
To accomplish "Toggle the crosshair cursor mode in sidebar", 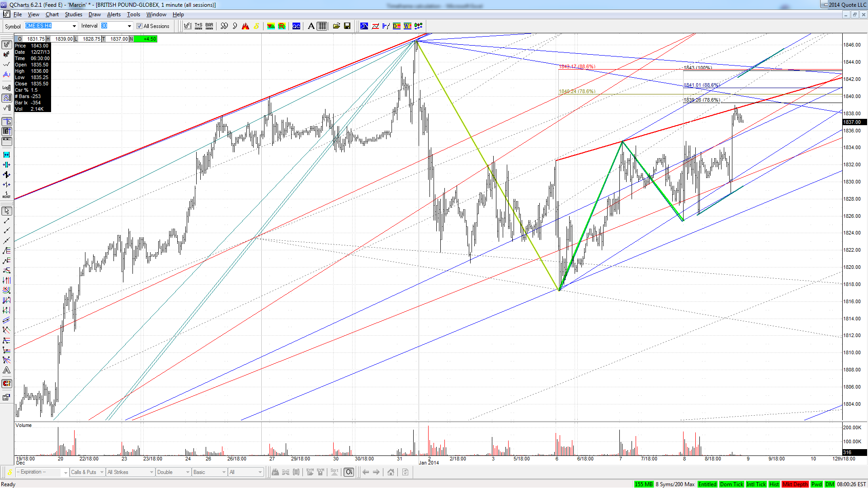I will (x=6, y=122).
